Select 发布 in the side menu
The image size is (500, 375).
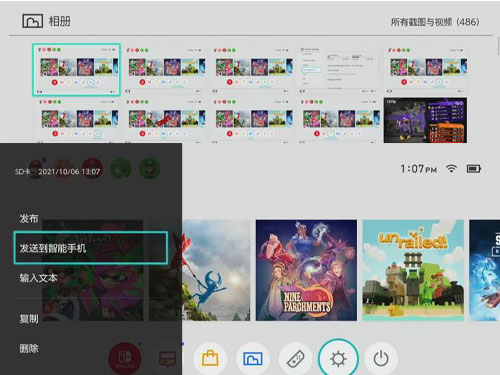pyautogui.click(x=29, y=219)
